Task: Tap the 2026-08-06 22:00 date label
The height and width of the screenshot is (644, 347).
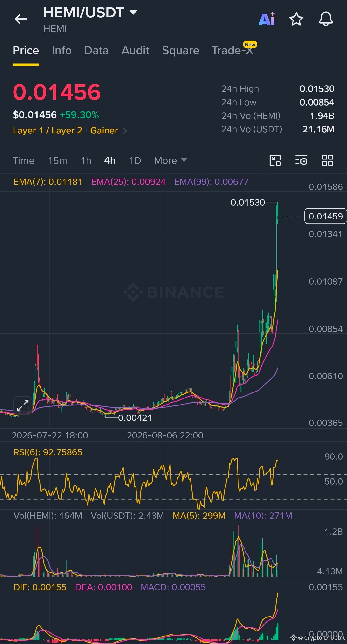Action: (165, 436)
